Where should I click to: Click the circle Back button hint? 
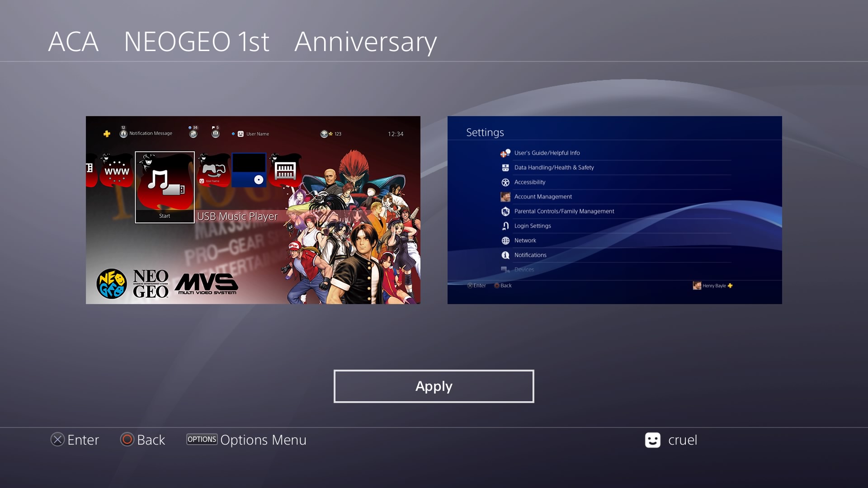[x=142, y=440]
